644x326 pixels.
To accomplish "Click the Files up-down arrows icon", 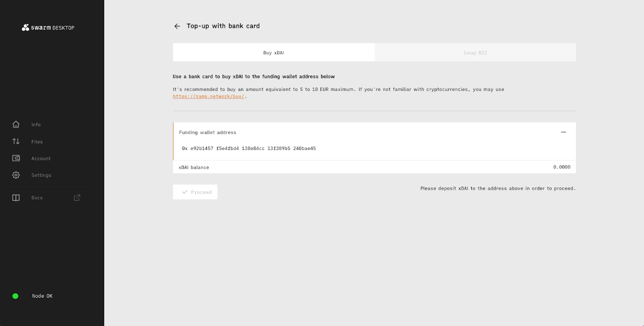I will tap(16, 141).
